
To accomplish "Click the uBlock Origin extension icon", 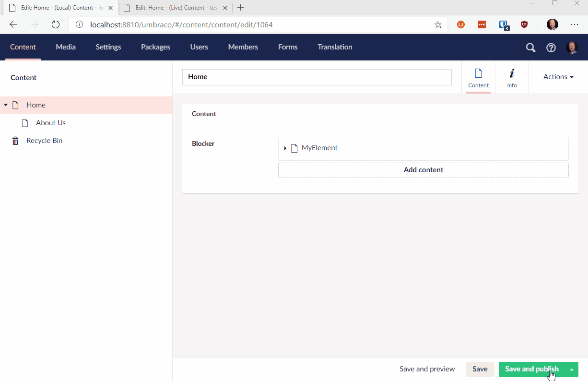I will click(524, 24).
